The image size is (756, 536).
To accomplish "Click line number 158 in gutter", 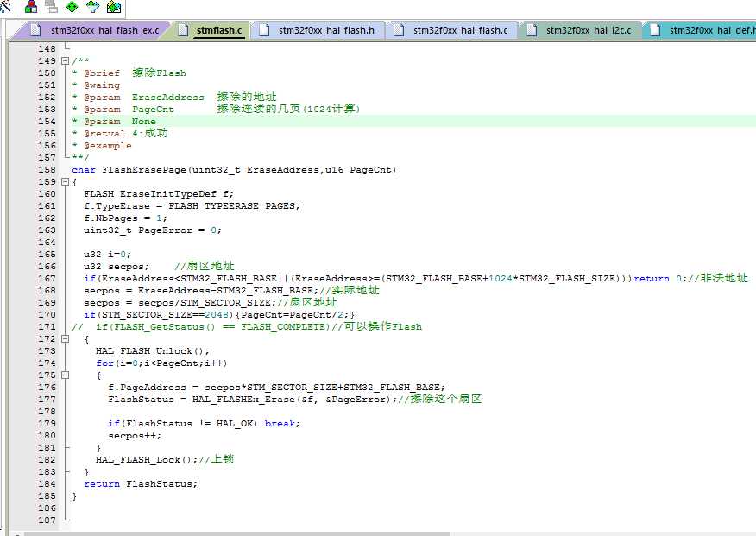I will [x=47, y=170].
